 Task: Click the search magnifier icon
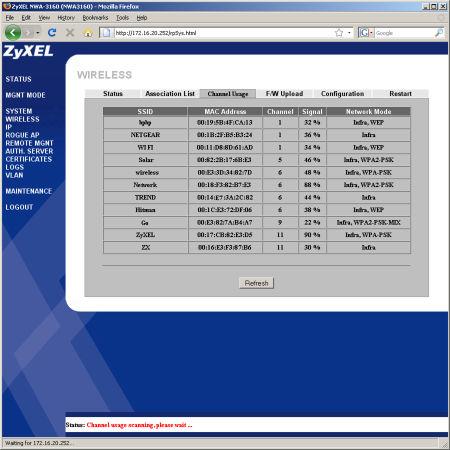pos(439,33)
